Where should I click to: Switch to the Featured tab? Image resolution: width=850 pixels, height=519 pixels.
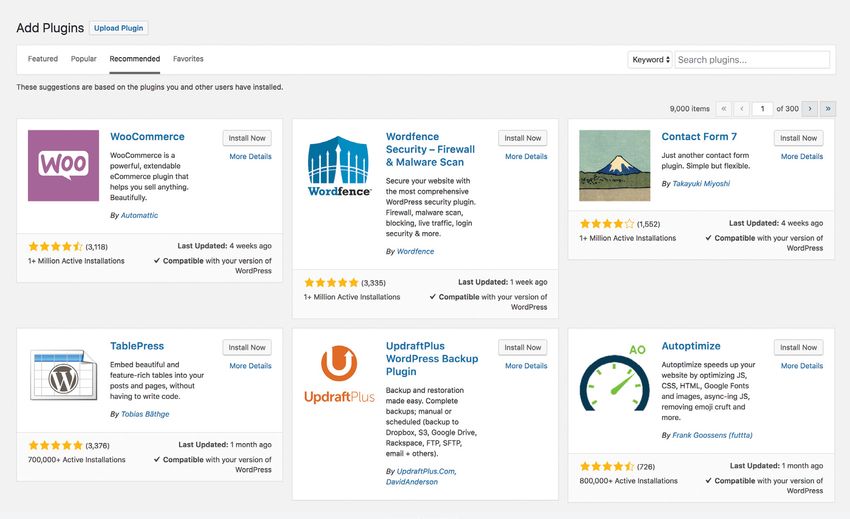click(x=43, y=59)
